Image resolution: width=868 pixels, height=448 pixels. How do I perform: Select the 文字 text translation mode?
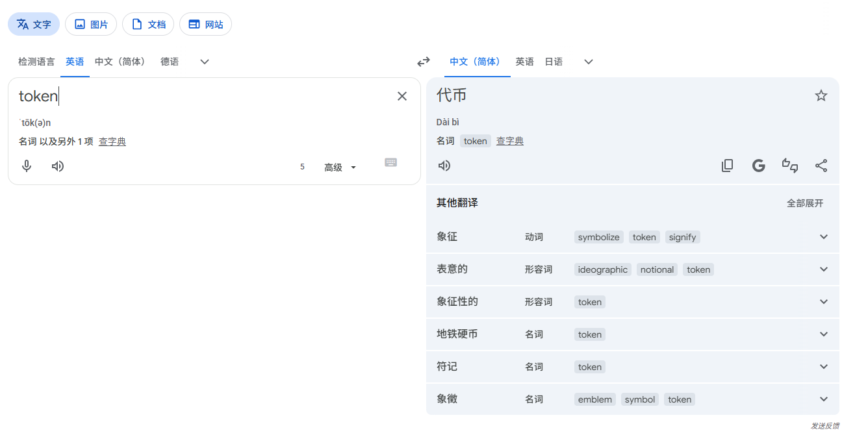[34, 24]
